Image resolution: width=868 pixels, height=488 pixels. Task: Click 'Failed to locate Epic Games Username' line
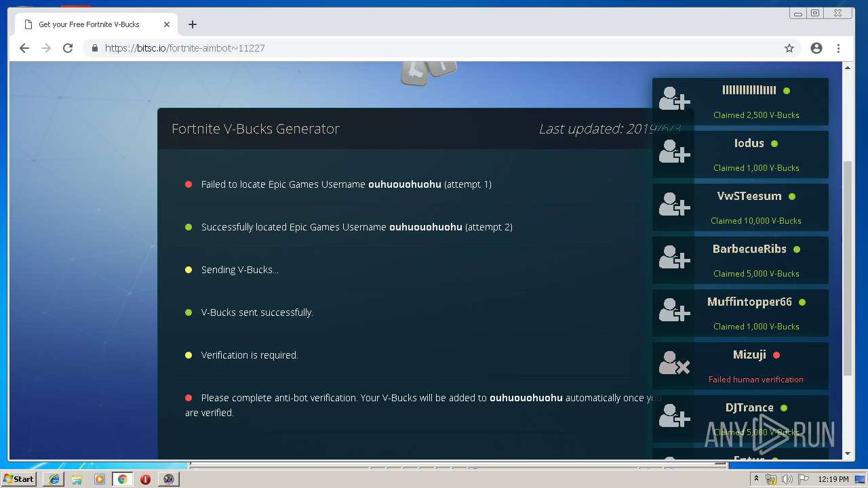(346, 184)
